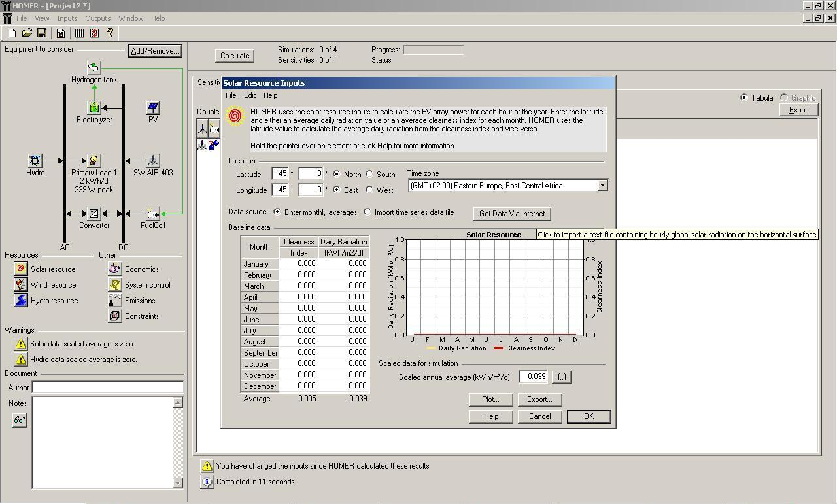The width and height of the screenshot is (837, 504).
Task: Click the Export button in results pane
Action: pos(799,110)
